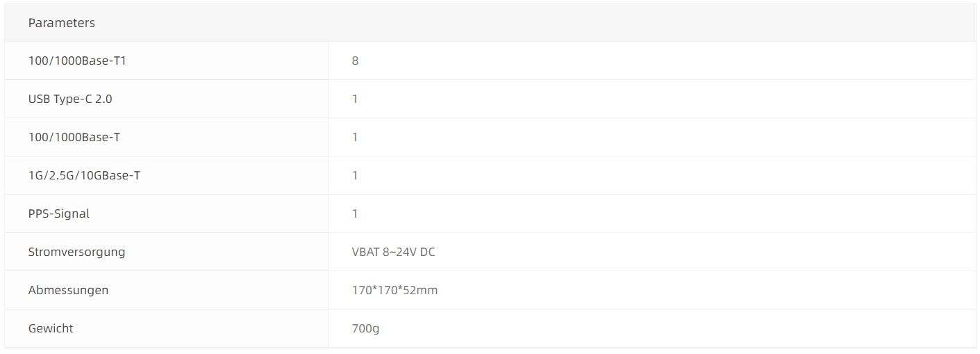Screen dimensions: 980x354
Task: Select the 100/1000Base-T row label
Action: click(x=74, y=137)
